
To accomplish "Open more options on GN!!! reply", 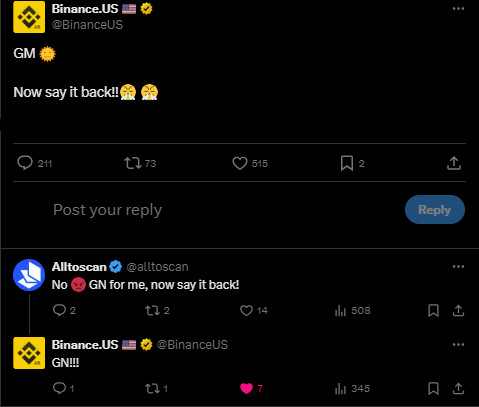I will (458, 345).
